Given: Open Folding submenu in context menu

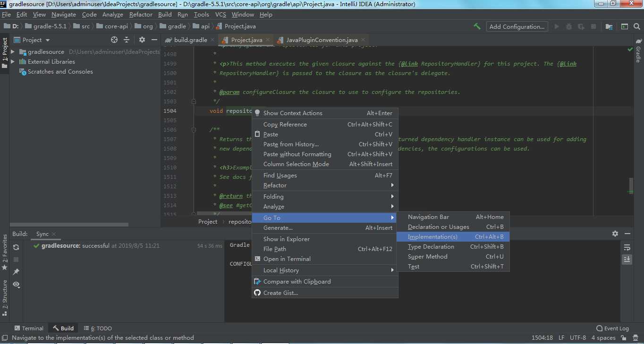Looking at the screenshot, I should click(325, 196).
